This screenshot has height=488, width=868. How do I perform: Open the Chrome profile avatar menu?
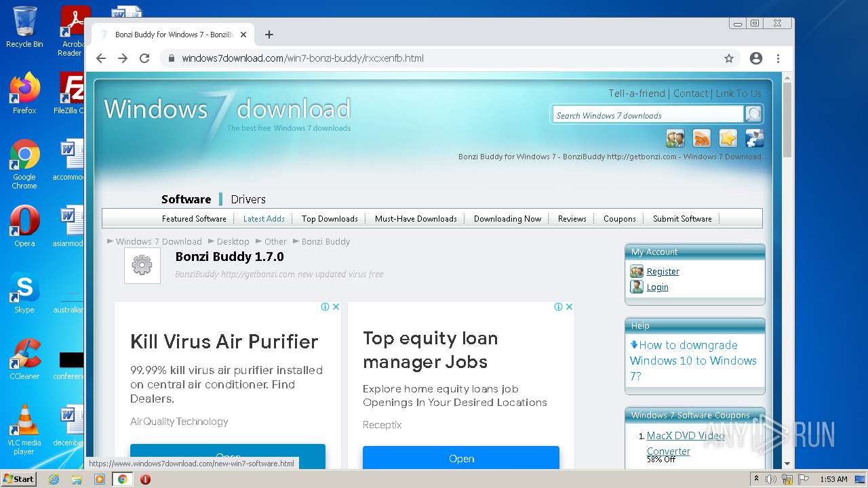[756, 58]
